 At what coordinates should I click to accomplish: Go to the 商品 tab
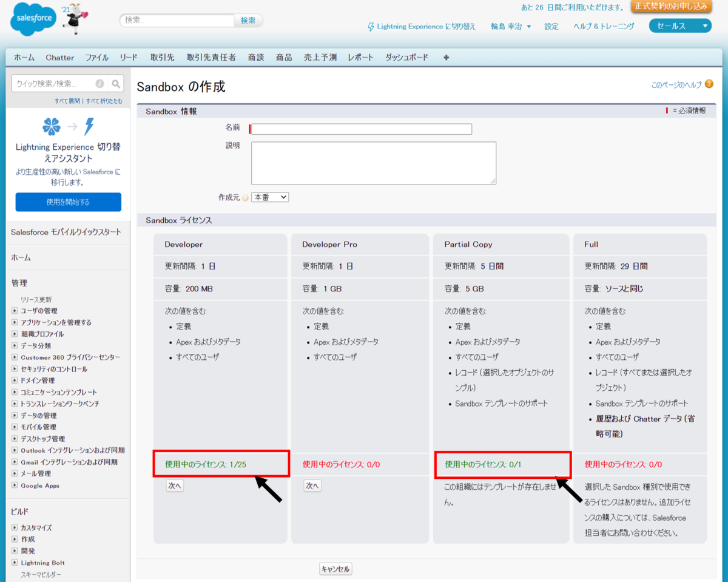pyautogui.click(x=284, y=58)
